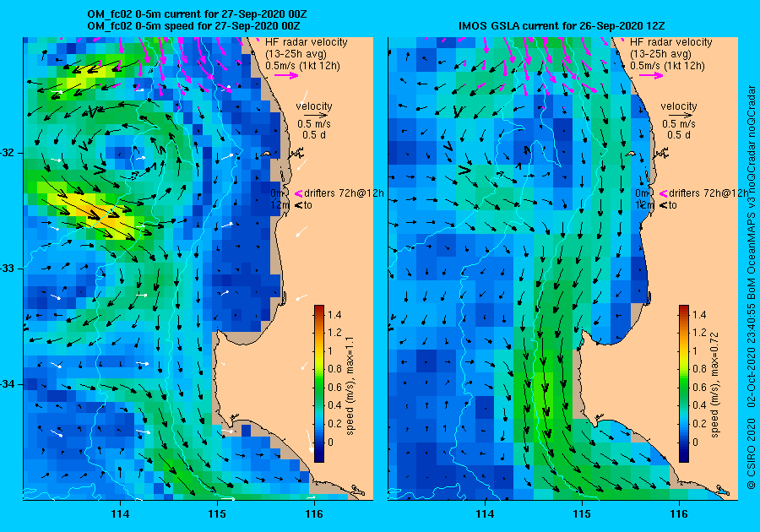Image resolution: width=760 pixels, height=532 pixels.
Task: Click 'HF radar velocity' label on the left map
Action: click(307, 42)
